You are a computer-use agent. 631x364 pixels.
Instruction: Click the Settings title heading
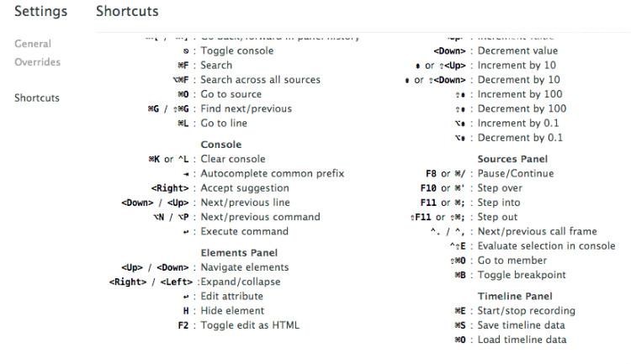[40, 12]
